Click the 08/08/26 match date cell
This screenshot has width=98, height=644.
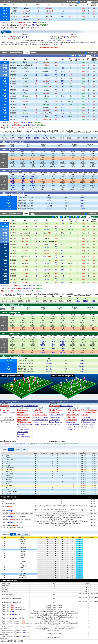click(12, 68)
